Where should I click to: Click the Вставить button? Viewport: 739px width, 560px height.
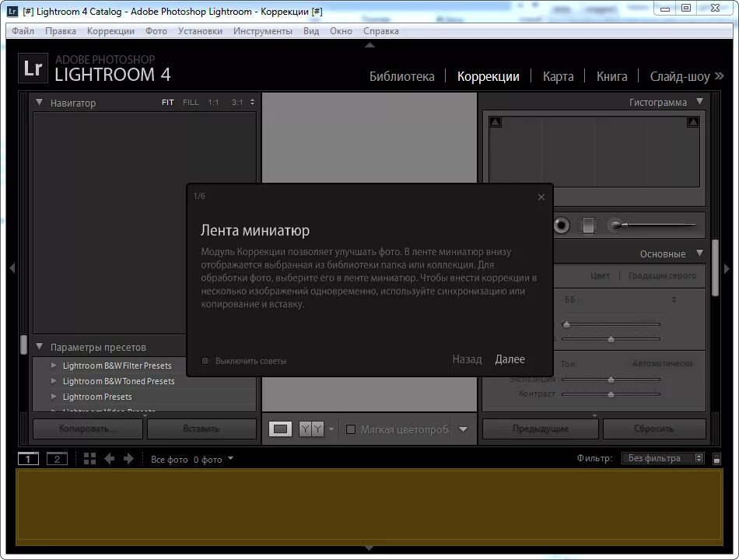point(201,429)
